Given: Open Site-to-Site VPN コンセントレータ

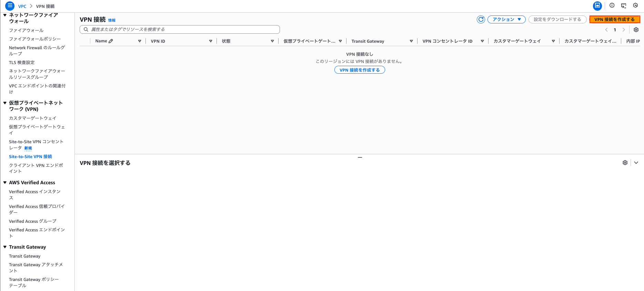Looking at the screenshot, I should pos(36,145).
